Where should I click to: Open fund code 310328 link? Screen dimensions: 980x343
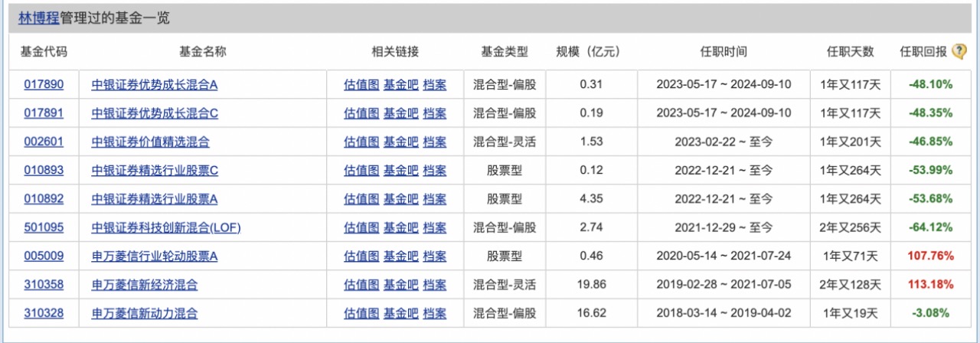coord(43,313)
